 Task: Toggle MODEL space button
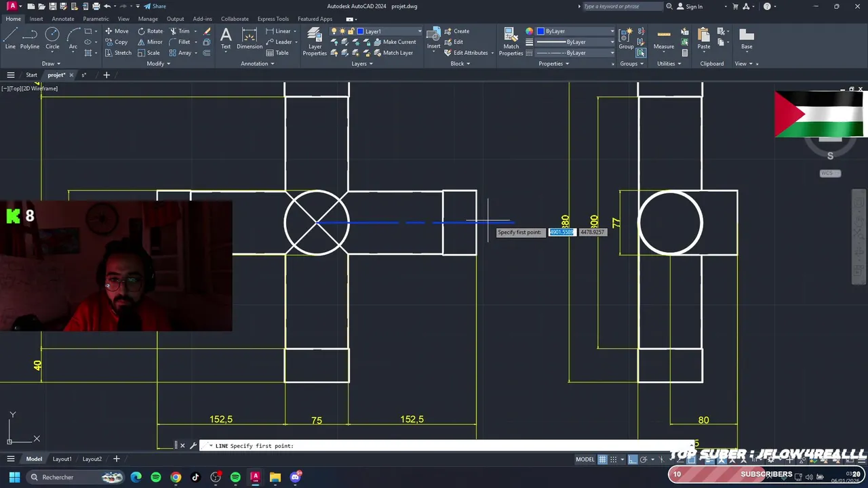pyautogui.click(x=585, y=459)
